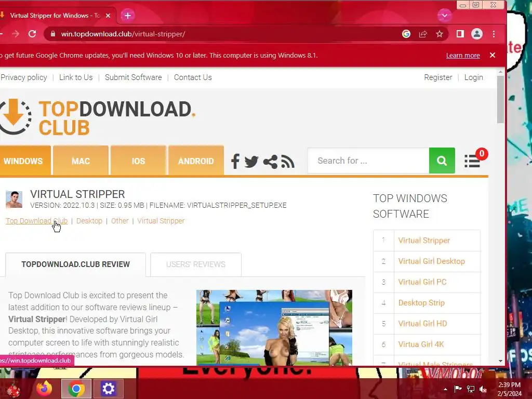Click the muted volume tray icon
Image resolution: width=532 pixels, height=399 pixels.
pyautogui.click(x=483, y=389)
